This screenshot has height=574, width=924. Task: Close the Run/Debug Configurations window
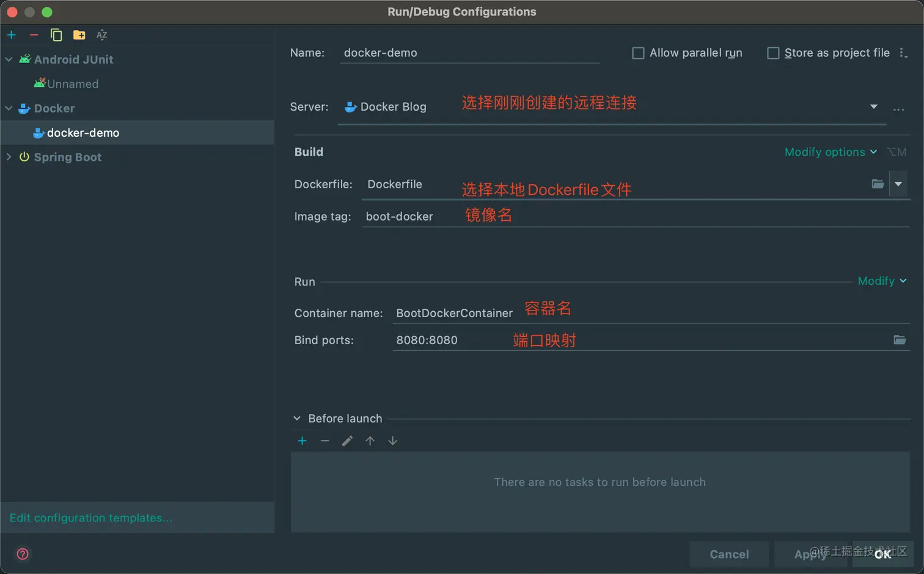(12, 12)
